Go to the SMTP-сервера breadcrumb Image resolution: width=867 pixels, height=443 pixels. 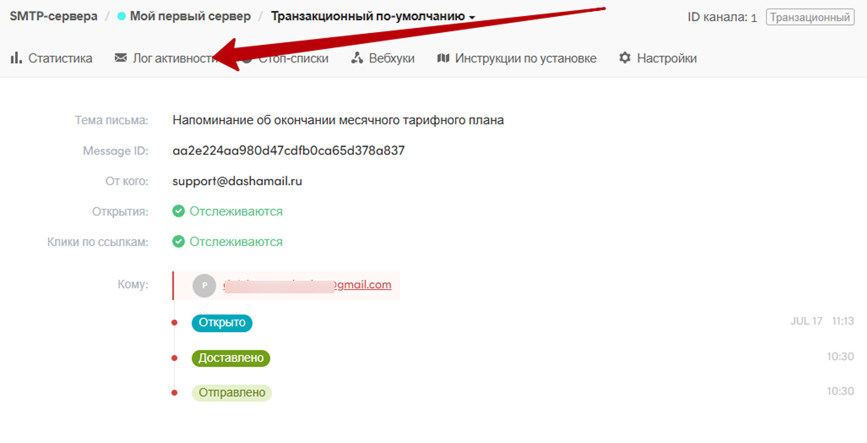click(x=53, y=17)
